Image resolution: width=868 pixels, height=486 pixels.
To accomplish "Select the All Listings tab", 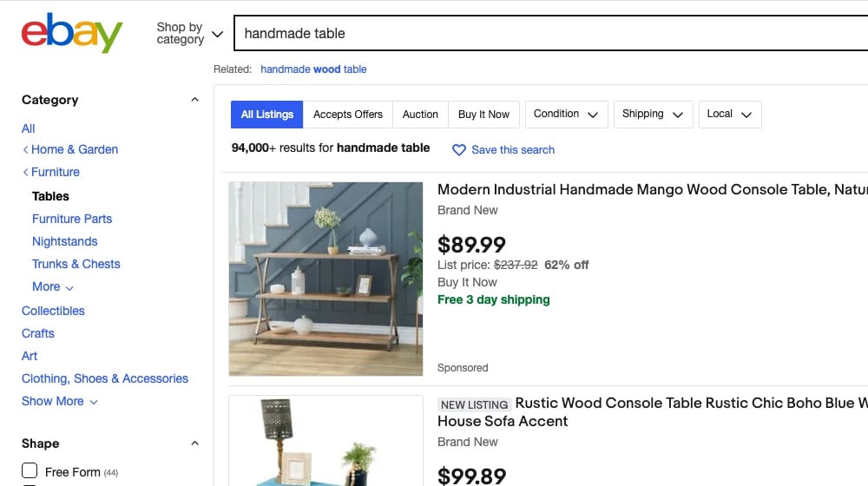I will [x=266, y=115].
